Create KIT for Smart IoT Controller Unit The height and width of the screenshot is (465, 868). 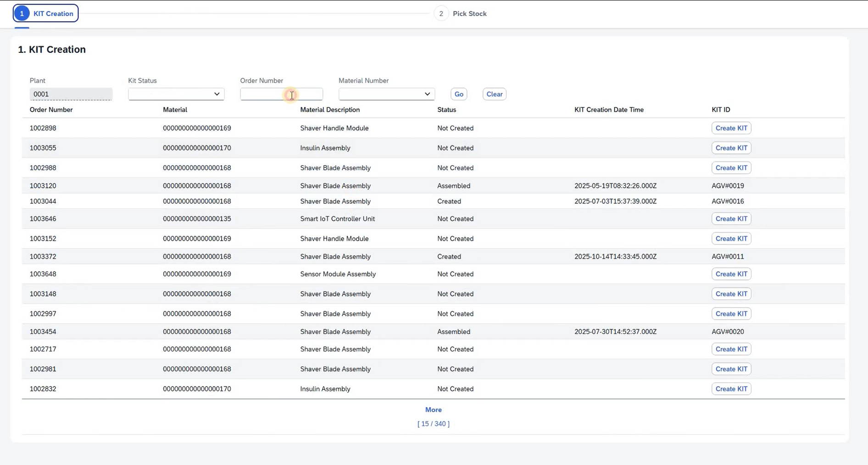pos(731,219)
